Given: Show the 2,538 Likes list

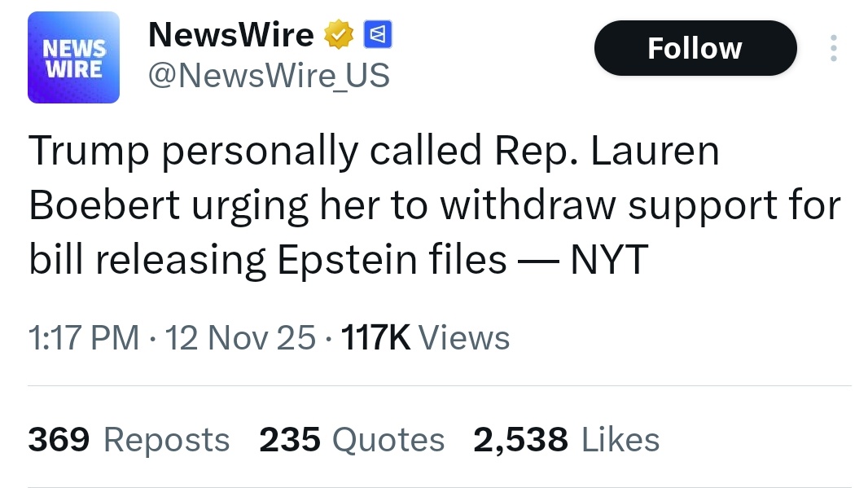Looking at the screenshot, I should point(566,440).
